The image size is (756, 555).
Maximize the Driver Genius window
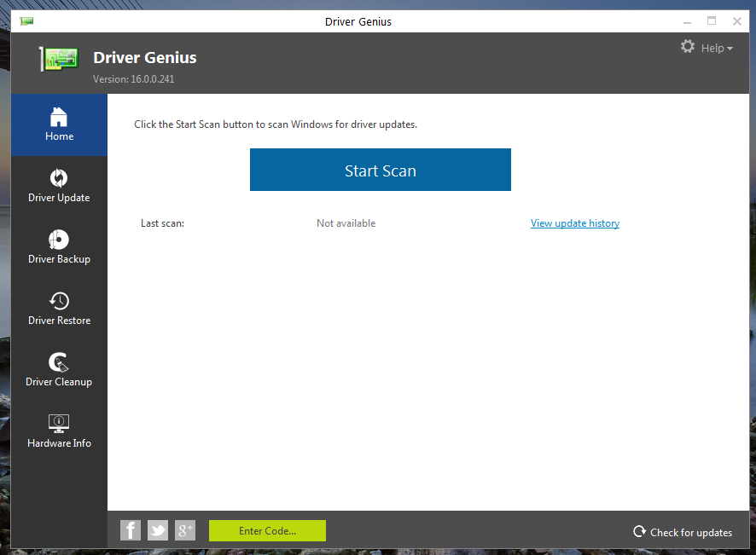coord(712,20)
